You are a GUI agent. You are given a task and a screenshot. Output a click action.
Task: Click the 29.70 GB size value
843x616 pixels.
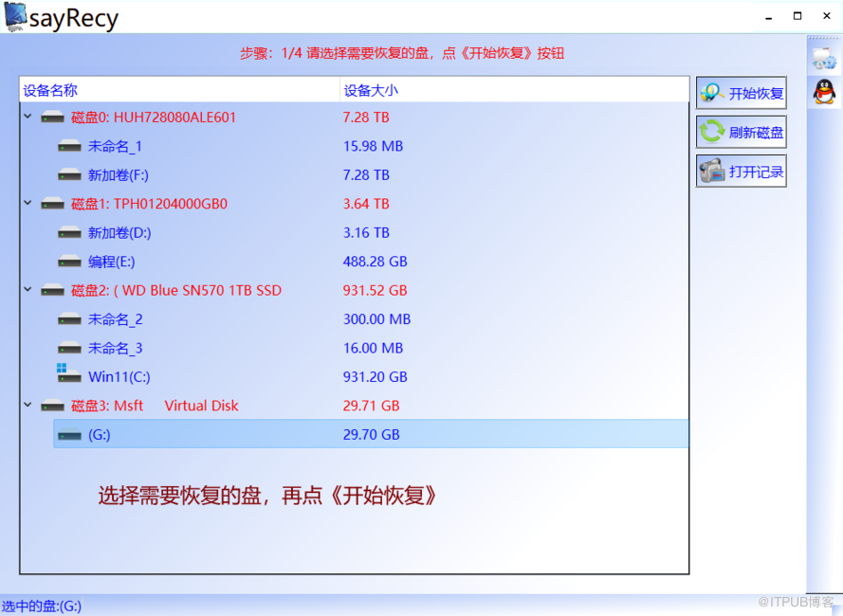(x=372, y=434)
